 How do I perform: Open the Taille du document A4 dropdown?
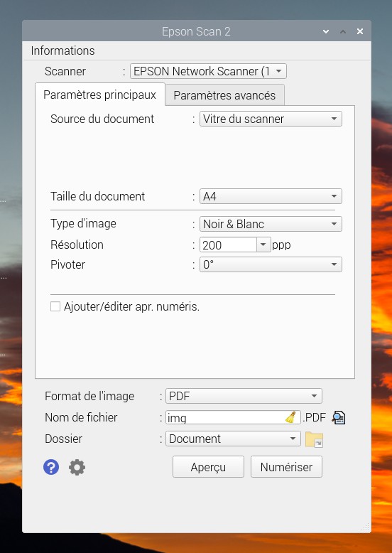(271, 196)
